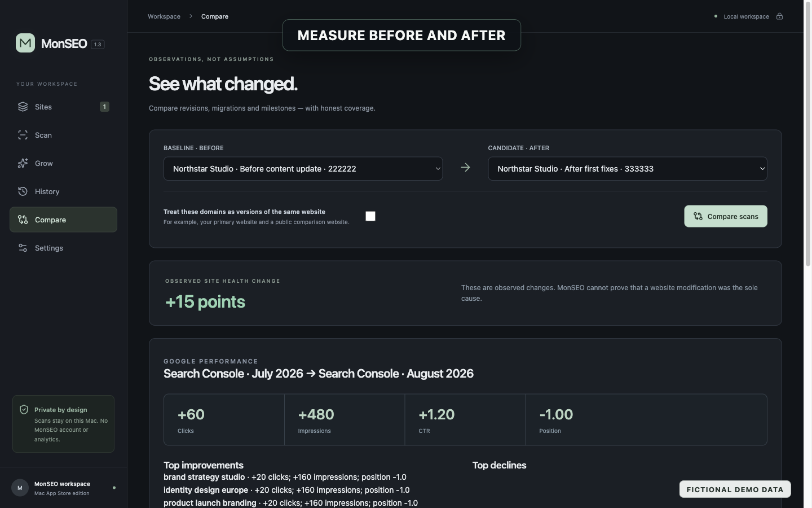Image resolution: width=812 pixels, height=508 pixels.
Task: Click the +15 points health change value
Action: [x=205, y=301]
